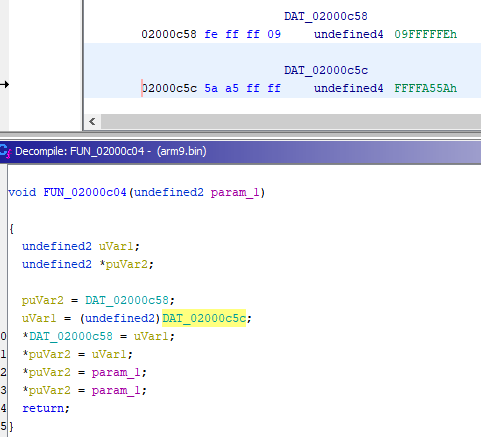Screen dimensions: 481x437
Task: Click param_1 in function signature
Action: (x=235, y=193)
